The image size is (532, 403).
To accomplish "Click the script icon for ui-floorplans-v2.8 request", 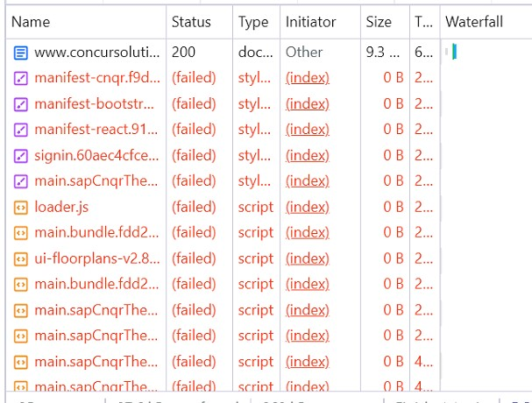I will point(20,259).
